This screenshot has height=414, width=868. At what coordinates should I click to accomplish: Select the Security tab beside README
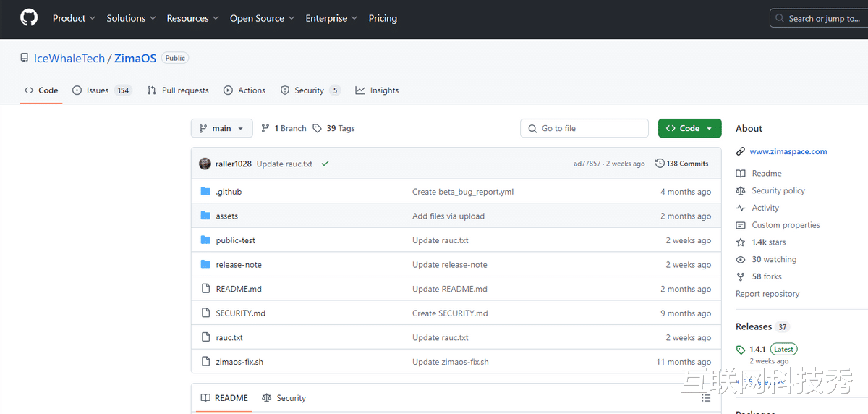284,398
